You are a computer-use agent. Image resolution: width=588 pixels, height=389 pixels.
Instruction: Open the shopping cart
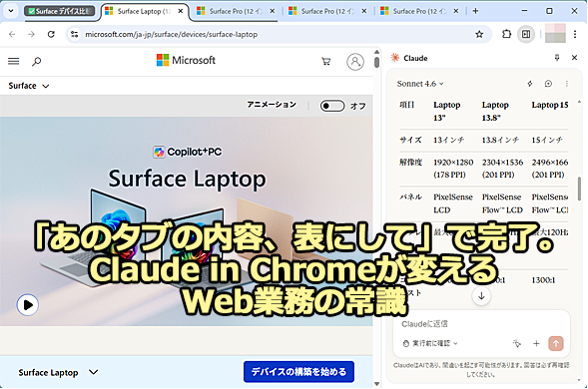(326, 61)
